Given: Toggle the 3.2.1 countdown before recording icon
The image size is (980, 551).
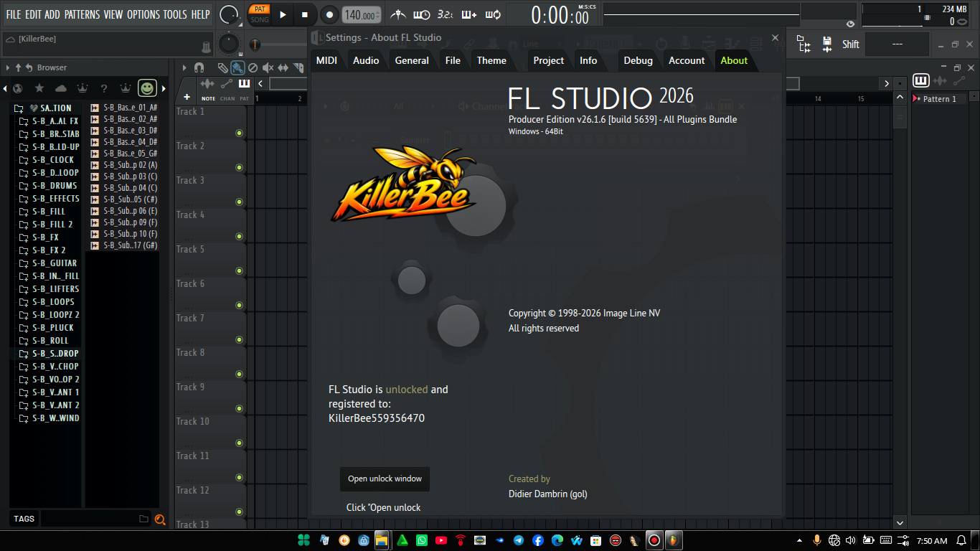Looking at the screenshot, I should pyautogui.click(x=445, y=14).
